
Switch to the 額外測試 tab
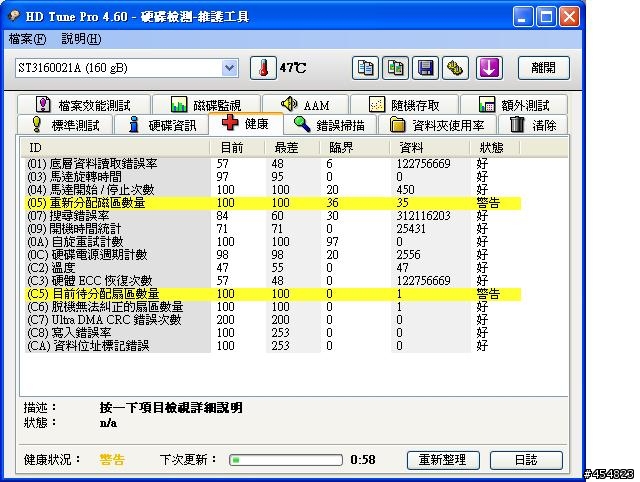(x=514, y=105)
